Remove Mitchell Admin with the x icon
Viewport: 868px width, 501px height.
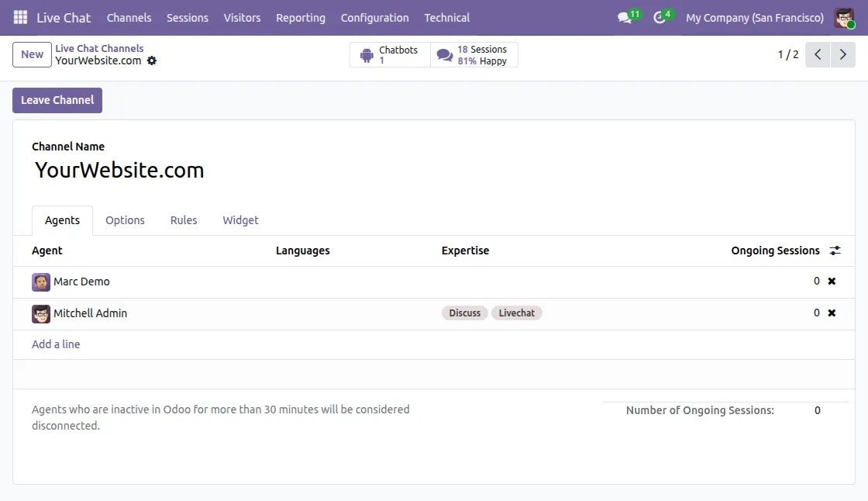[832, 313]
